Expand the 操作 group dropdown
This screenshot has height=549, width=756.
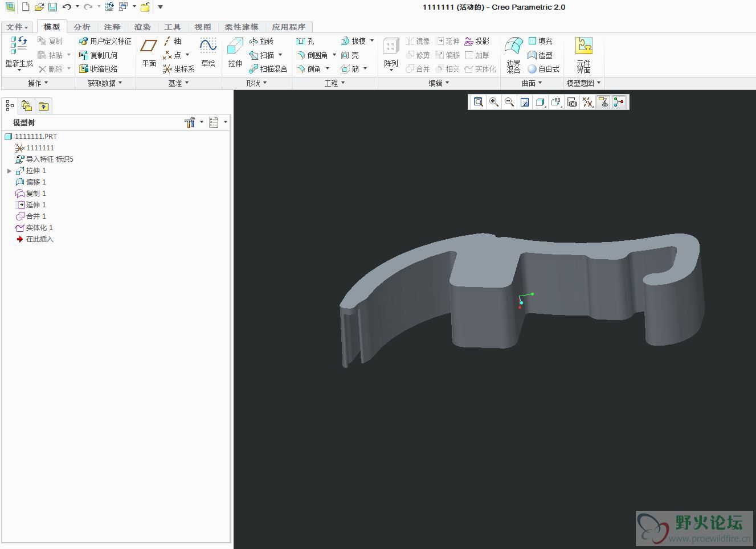(x=38, y=83)
